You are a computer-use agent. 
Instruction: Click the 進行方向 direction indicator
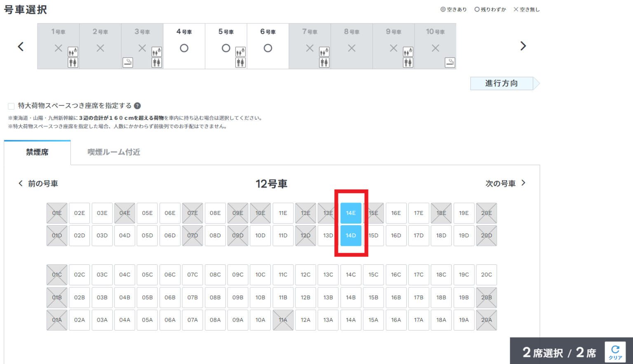point(502,84)
